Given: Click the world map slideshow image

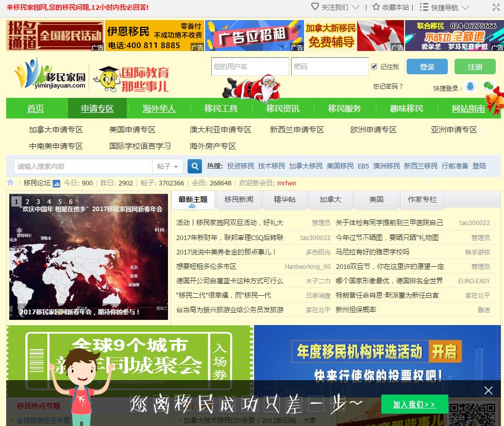Looking at the screenshot, I should 89,257.
